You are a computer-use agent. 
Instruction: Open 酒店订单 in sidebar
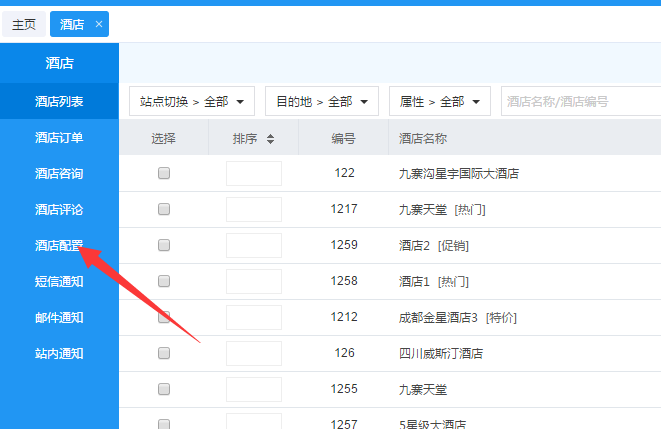coord(59,137)
